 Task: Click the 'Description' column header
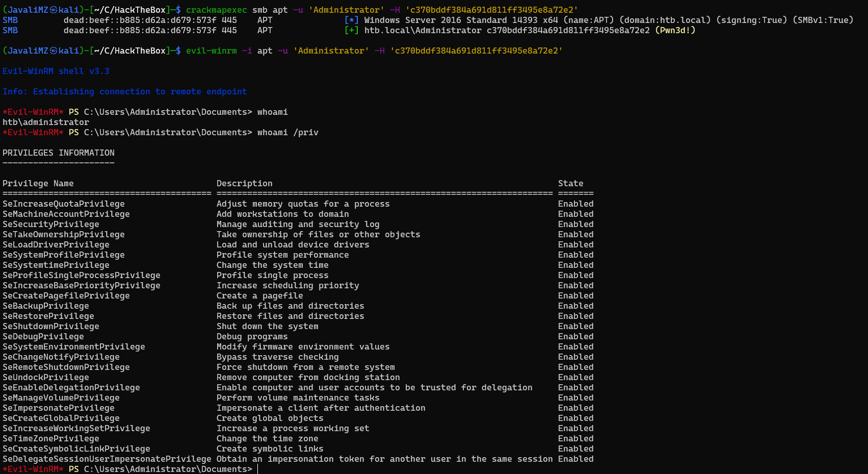click(x=245, y=183)
